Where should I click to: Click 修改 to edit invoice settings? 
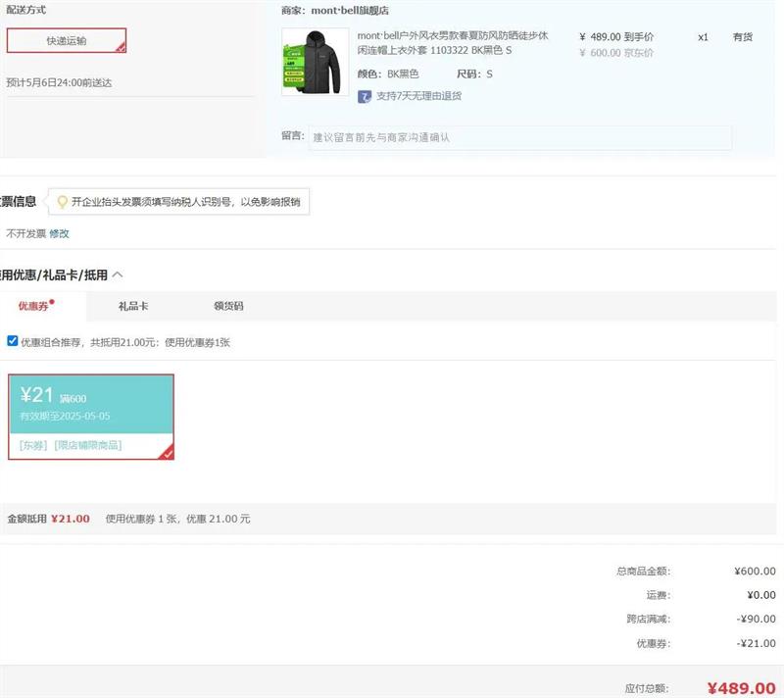(60, 233)
